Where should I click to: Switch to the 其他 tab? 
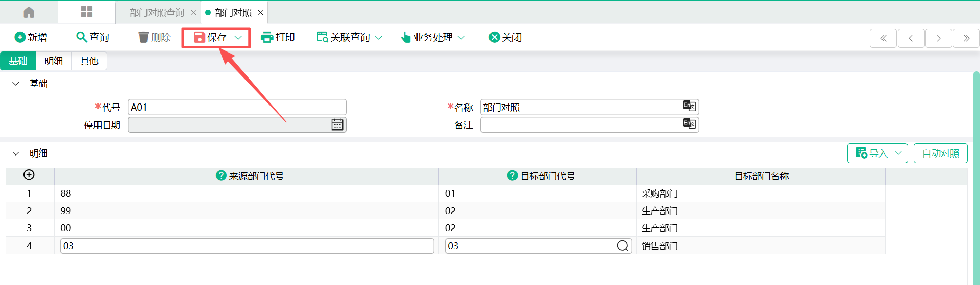(89, 61)
